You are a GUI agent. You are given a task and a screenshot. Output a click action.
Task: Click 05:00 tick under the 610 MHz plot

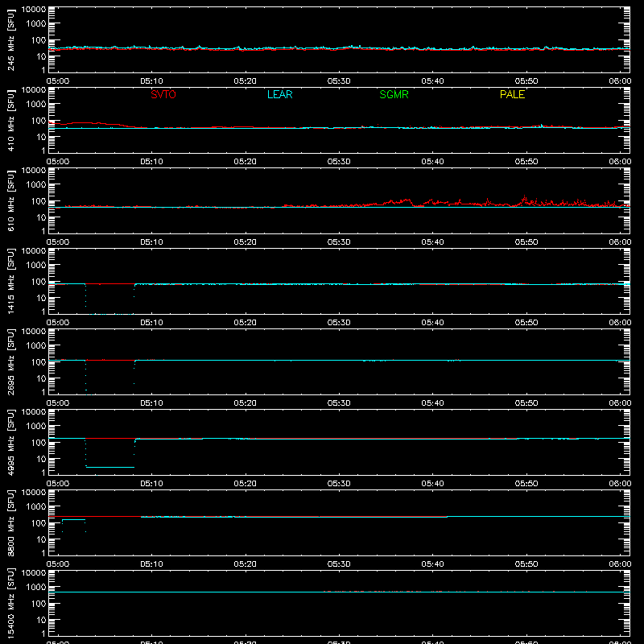tap(58, 242)
